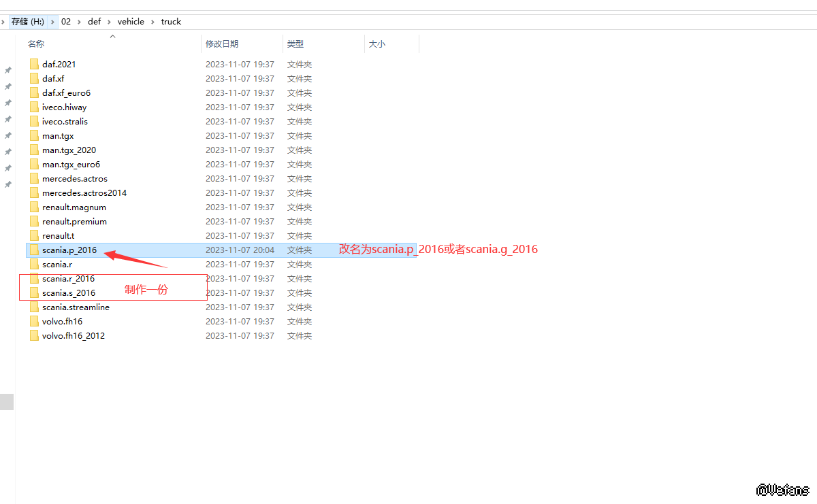Click the renault.t folder name

pyautogui.click(x=59, y=235)
